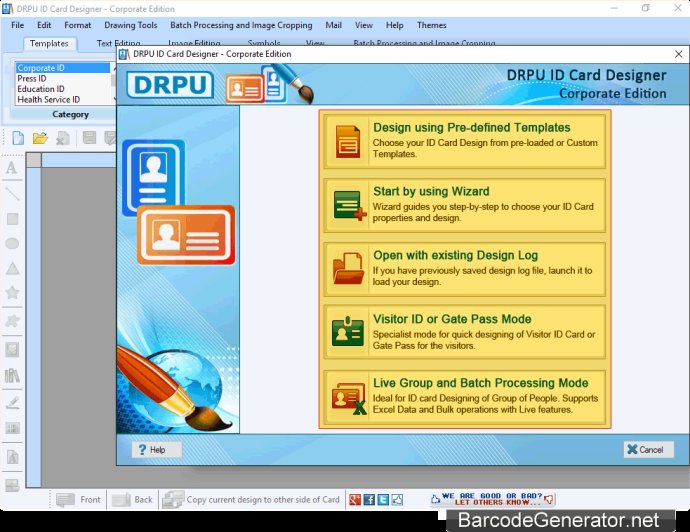Click the We Are Good or Bad feedback banner
This screenshot has height=532, width=690.
(492, 499)
